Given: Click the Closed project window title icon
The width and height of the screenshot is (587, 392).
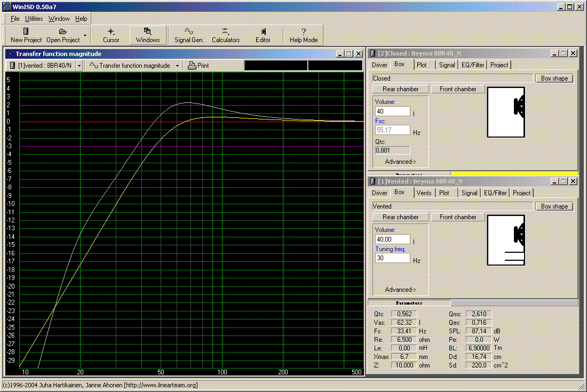Looking at the screenshot, I should pos(373,53).
